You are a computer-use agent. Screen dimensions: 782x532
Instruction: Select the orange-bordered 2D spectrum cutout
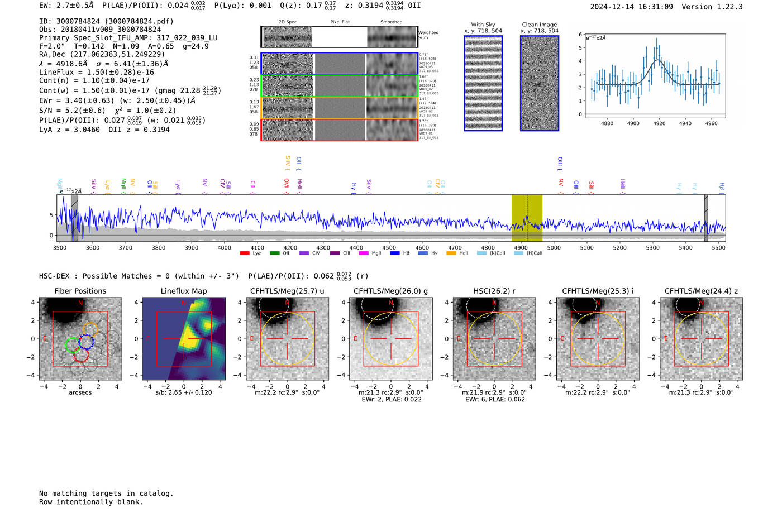[339, 108]
